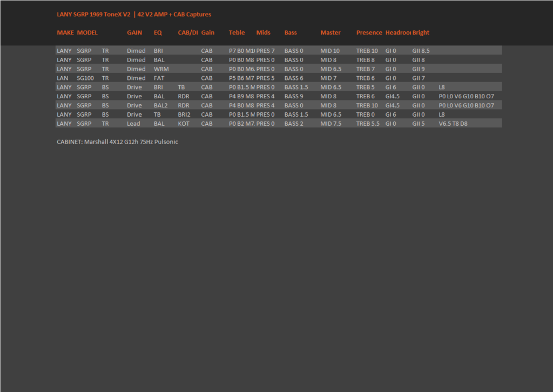Click the 'V6.5 T8 D8' cell
Image resolution: width=553 pixels, height=392 pixels.
pyautogui.click(x=453, y=124)
